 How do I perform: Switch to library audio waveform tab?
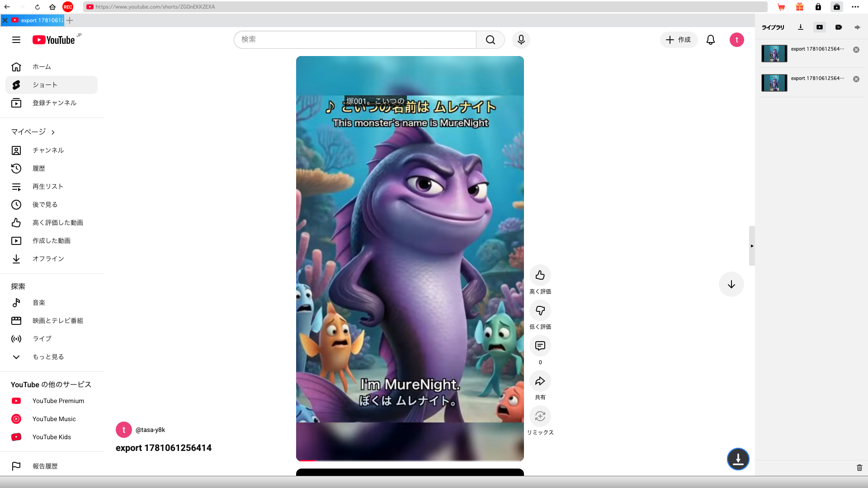pos(857,27)
